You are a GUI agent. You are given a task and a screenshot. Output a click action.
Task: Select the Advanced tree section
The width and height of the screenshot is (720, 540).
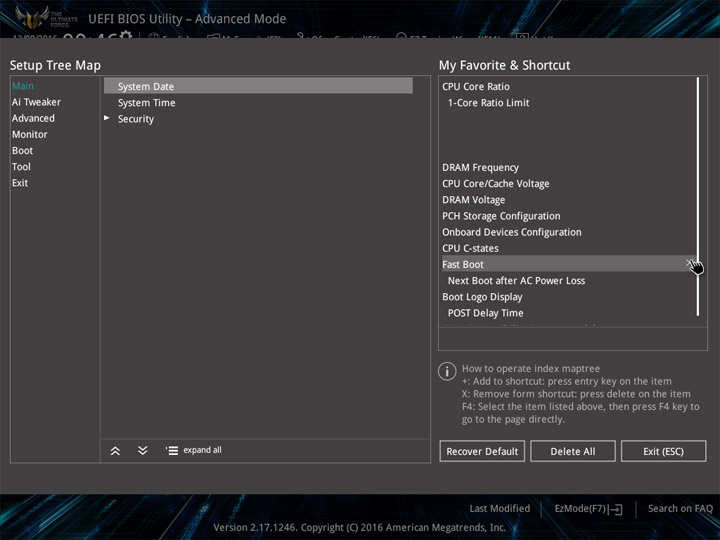point(33,118)
